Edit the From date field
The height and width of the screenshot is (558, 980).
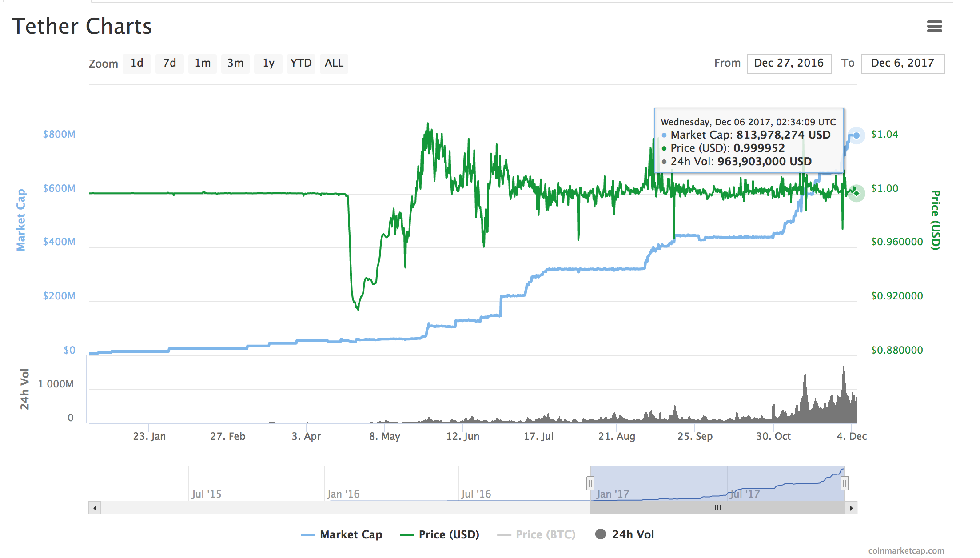click(x=789, y=64)
